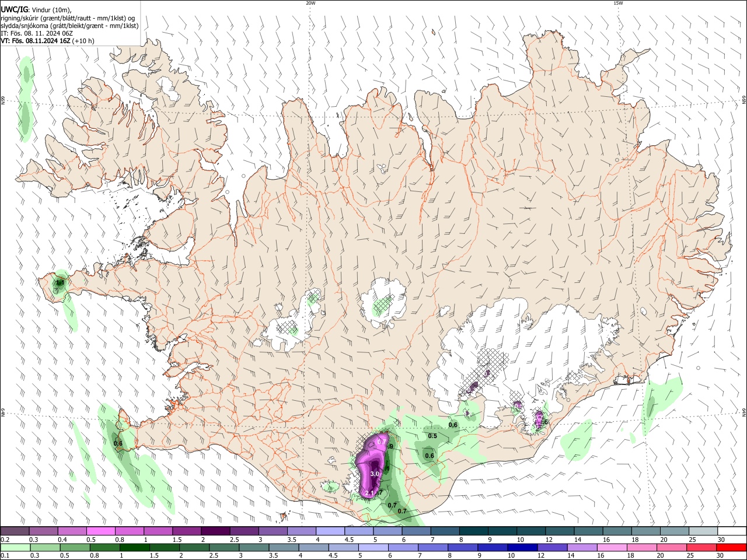Click the 'VT: Fös. 08.11.2024 16Z (+10 h)' line

pos(47,41)
